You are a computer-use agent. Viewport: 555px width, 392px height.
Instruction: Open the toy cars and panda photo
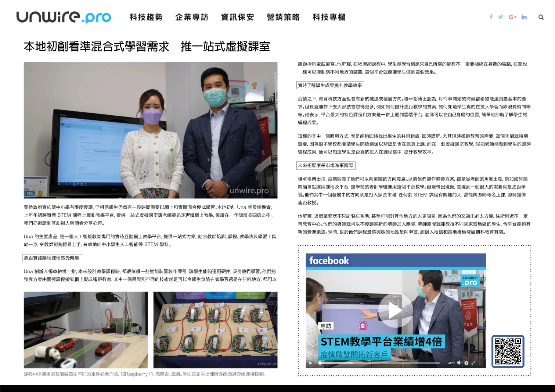click(x=86, y=330)
